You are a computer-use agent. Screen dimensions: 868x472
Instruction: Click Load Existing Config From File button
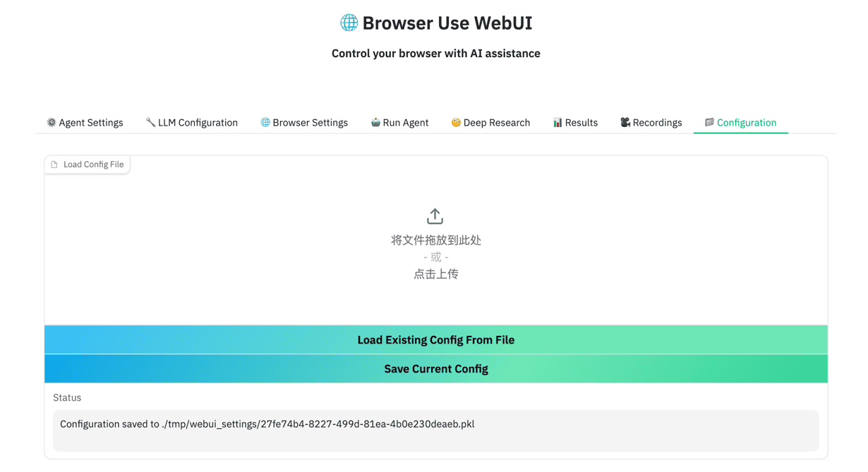(436, 339)
